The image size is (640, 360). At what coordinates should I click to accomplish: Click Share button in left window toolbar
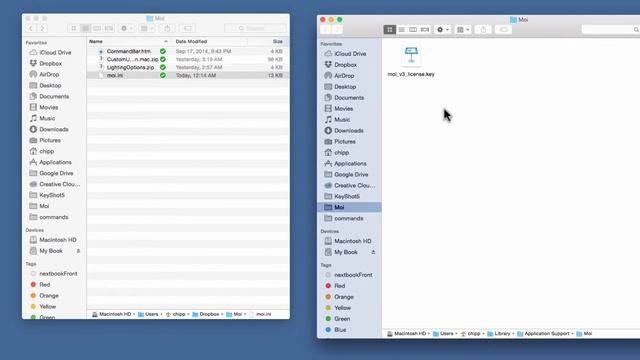point(167,29)
